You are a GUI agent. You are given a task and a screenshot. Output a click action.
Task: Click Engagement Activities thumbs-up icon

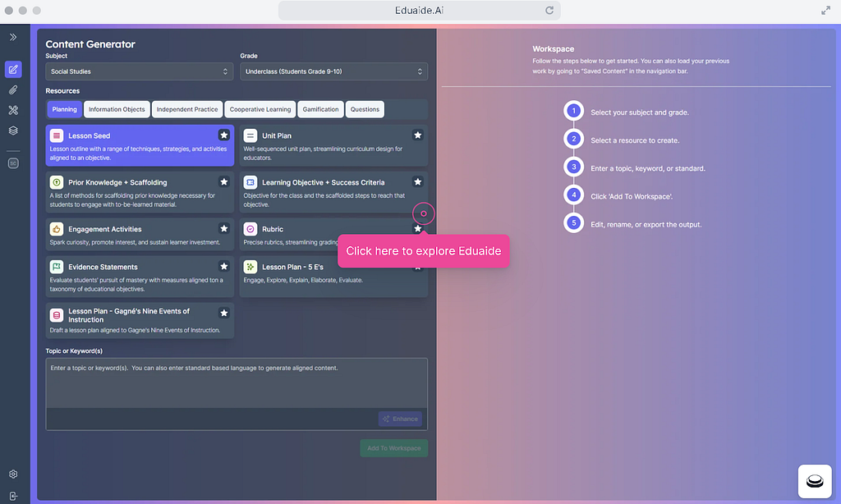pyautogui.click(x=57, y=229)
